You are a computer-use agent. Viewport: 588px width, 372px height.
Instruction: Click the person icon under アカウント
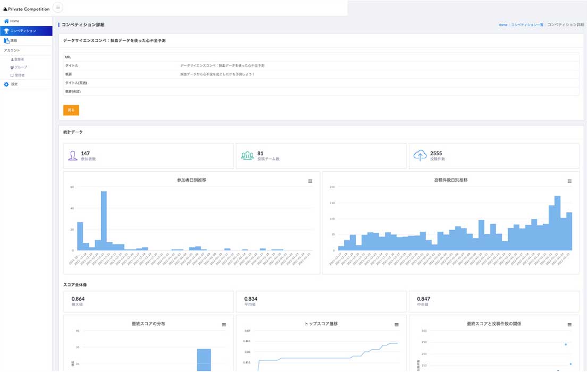12,60
